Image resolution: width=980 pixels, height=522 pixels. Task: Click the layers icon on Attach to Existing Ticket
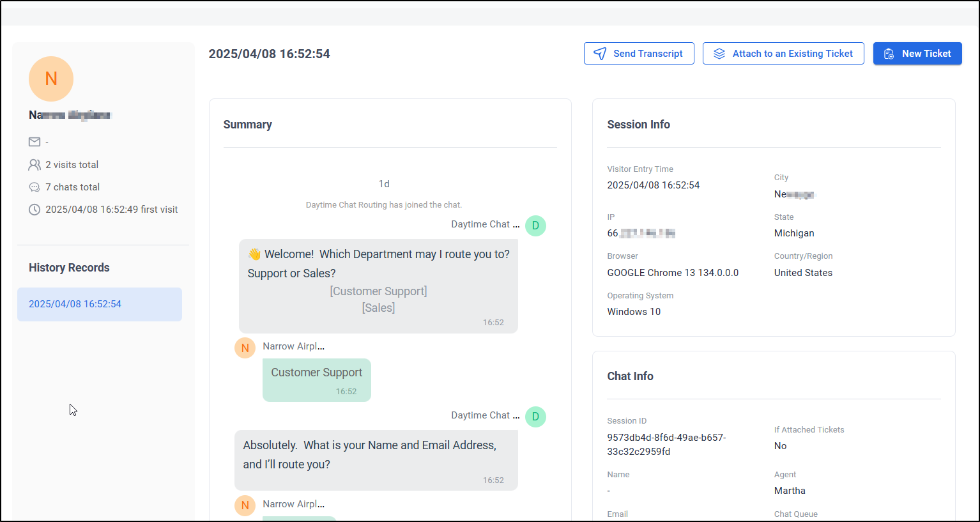click(719, 54)
